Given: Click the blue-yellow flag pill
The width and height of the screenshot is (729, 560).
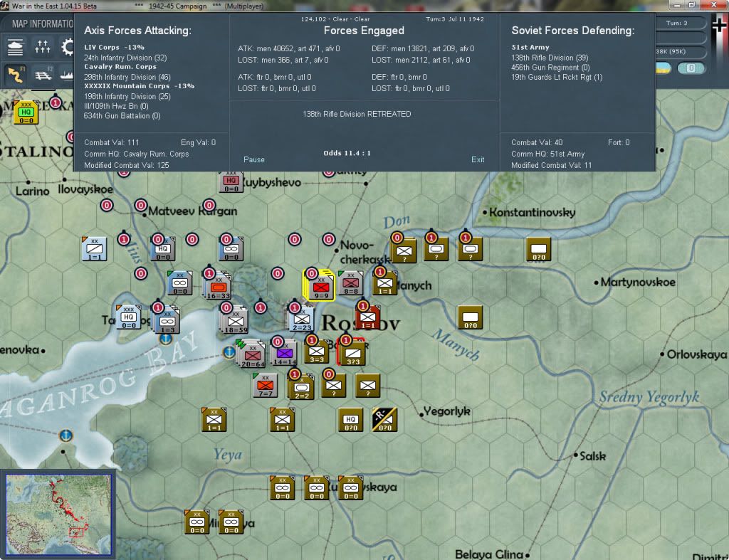Looking at the screenshot, I should point(663,68).
